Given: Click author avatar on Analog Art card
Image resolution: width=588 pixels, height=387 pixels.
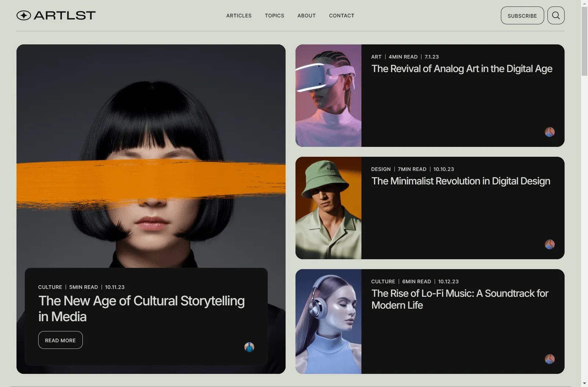Looking at the screenshot, I should coord(549,132).
